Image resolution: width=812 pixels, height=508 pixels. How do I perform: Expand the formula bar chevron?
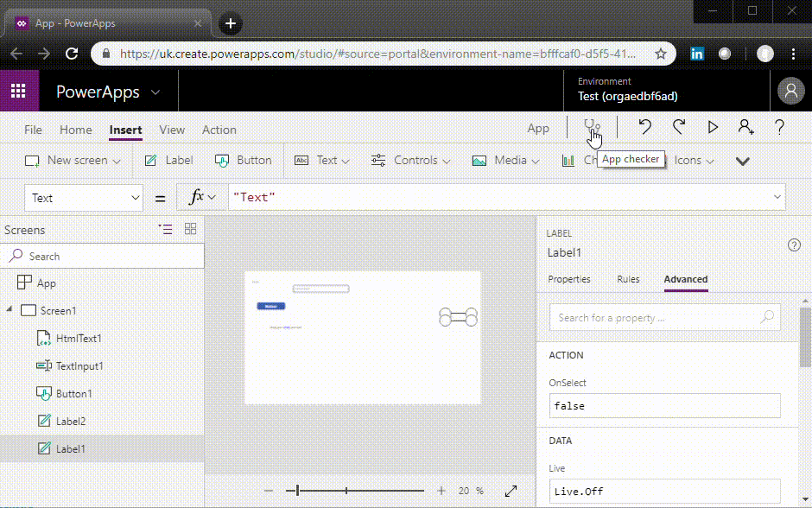(x=777, y=197)
